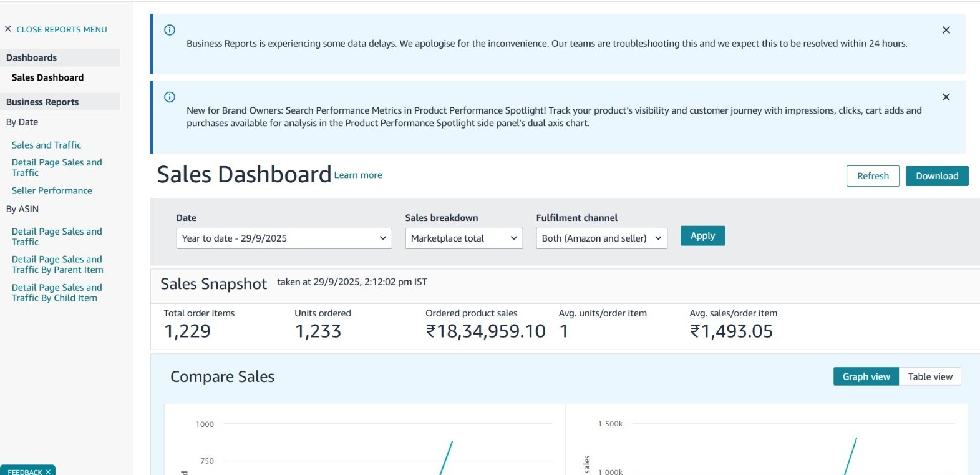The width and height of the screenshot is (980, 475).
Task: Open Sales and Traffic report
Action: tap(46, 145)
